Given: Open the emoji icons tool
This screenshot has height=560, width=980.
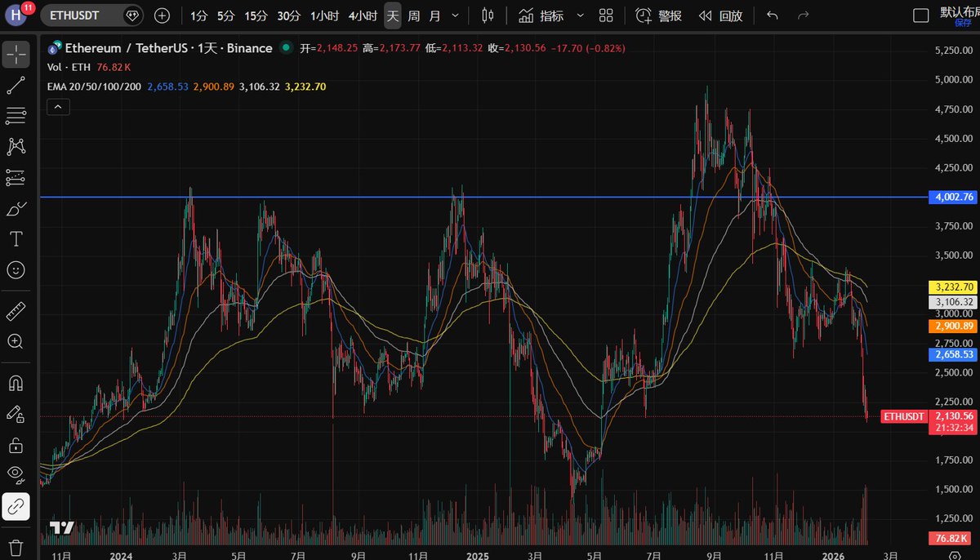Looking at the screenshot, I should point(16,269).
